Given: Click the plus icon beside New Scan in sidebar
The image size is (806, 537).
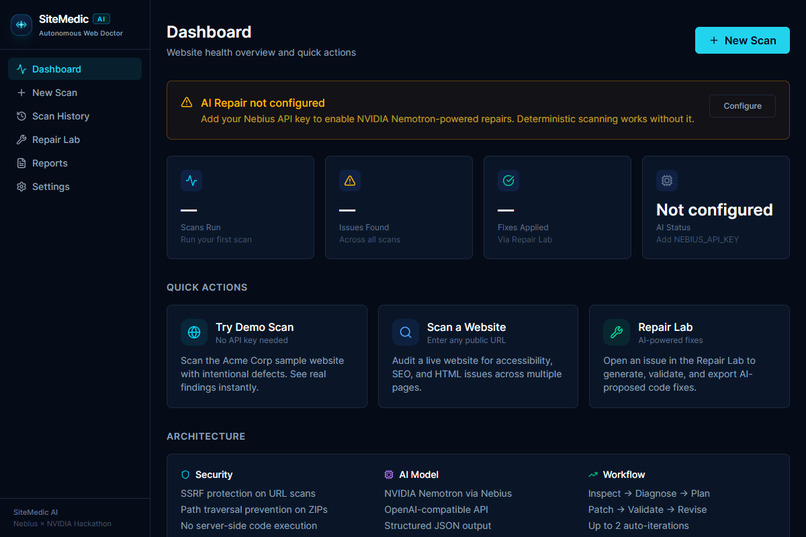Looking at the screenshot, I should point(21,92).
